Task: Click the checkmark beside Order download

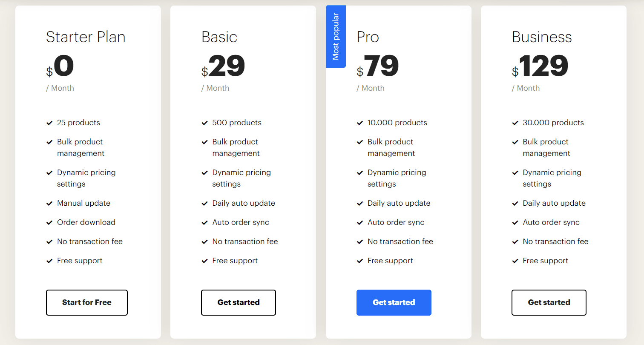Action: (x=49, y=222)
